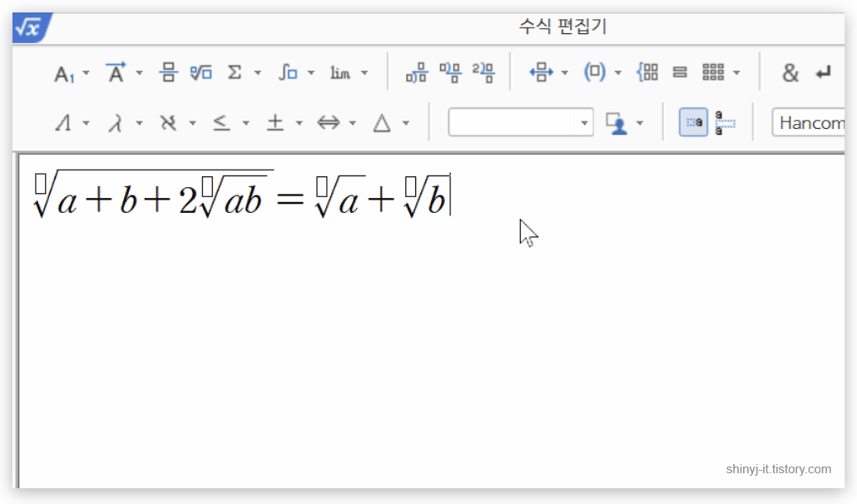
Task: Expand dropdown arrow next to lowercase λ
Action: tap(140, 123)
